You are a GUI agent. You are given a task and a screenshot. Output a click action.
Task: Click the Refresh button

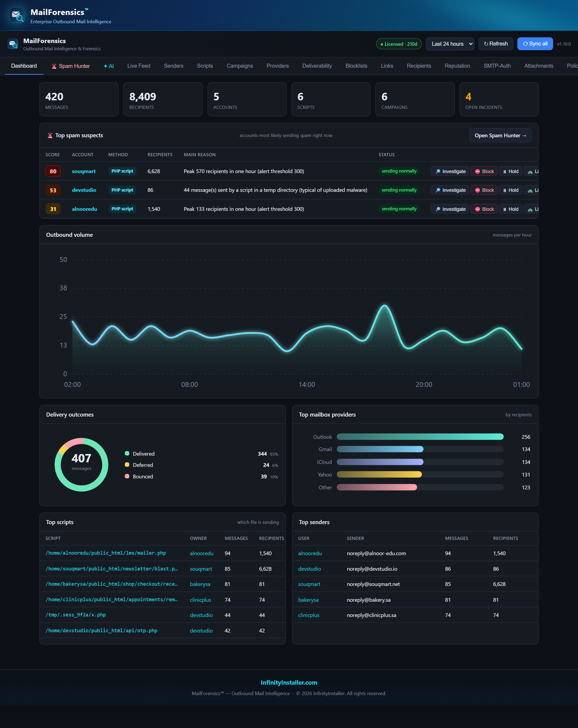point(496,44)
